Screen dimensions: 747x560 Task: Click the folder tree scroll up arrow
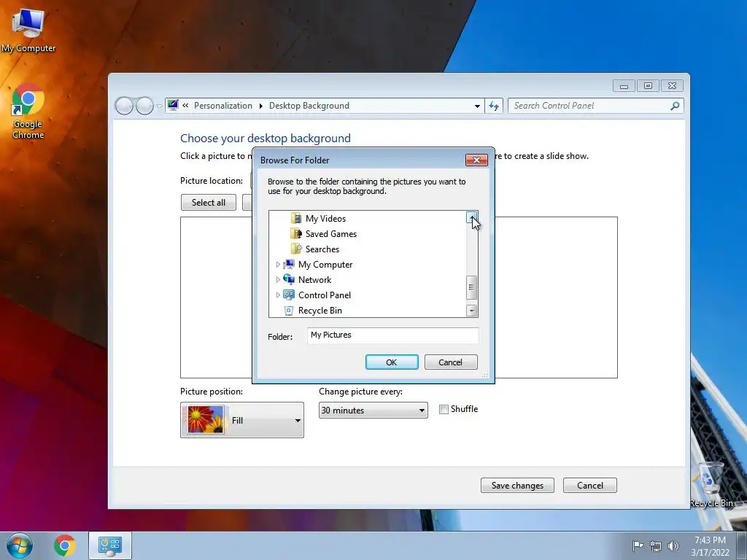(x=472, y=217)
